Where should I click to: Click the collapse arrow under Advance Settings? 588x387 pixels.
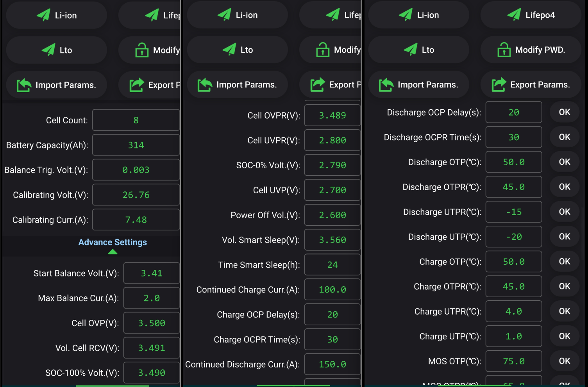[113, 252]
